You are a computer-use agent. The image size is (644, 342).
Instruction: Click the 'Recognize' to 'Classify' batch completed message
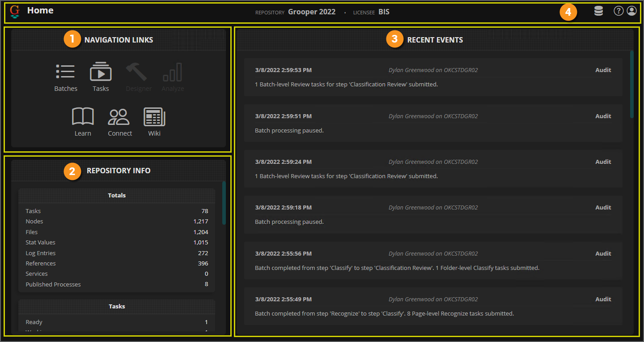pyautogui.click(x=384, y=314)
